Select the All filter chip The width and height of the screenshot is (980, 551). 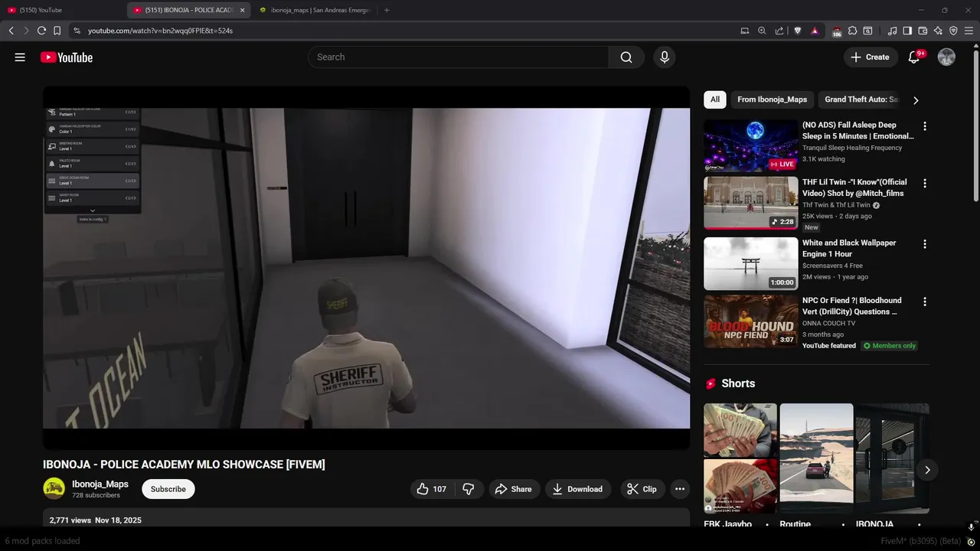pos(715,99)
